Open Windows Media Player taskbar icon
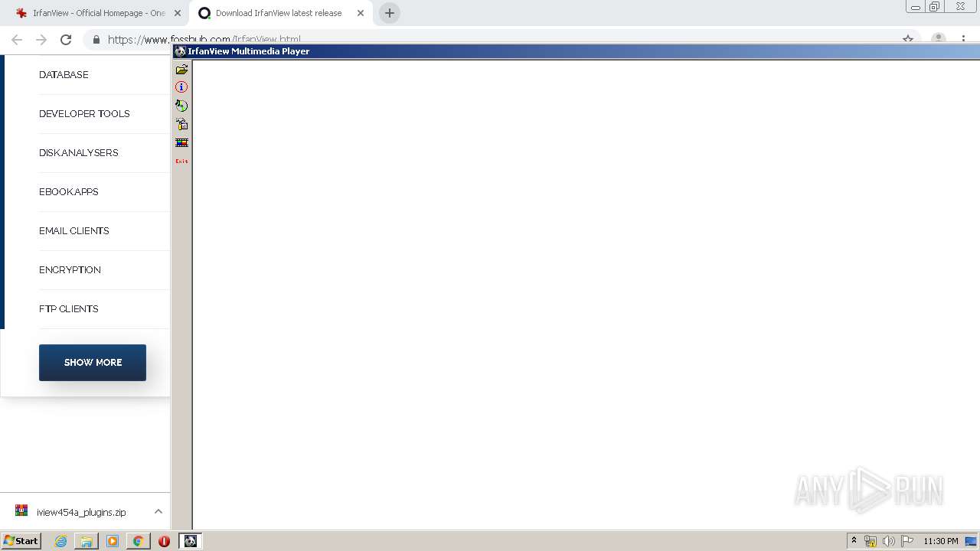 [113, 541]
